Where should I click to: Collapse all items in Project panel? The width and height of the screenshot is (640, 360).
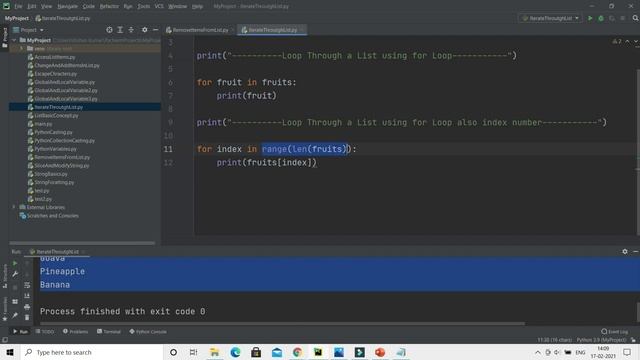click(131, 30)
